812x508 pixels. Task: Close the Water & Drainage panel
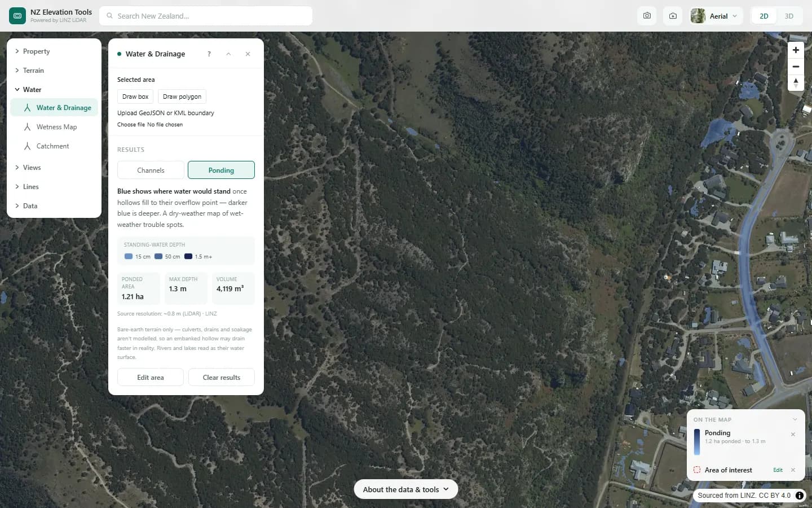(x=248, y=54)
